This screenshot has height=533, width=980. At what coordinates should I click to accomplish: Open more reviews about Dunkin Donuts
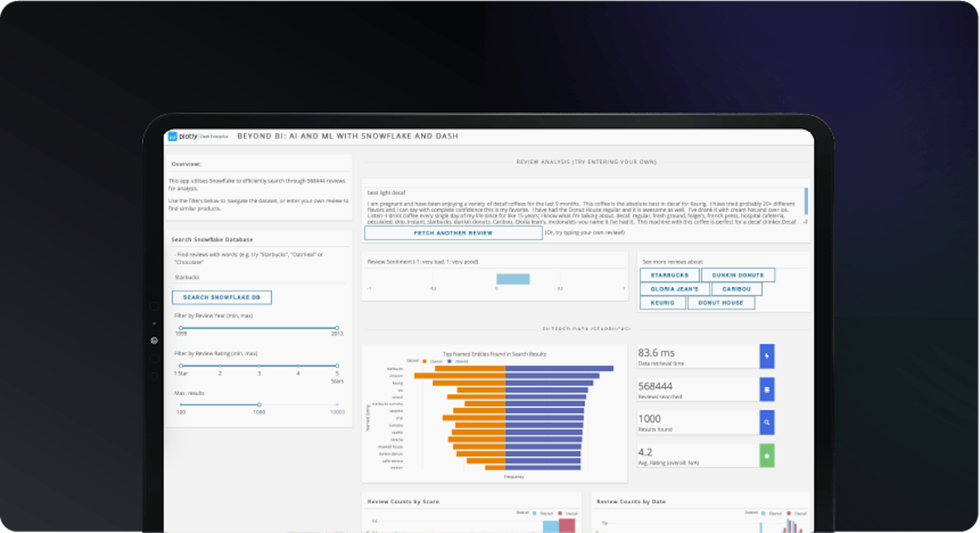click(x=738, y=275)
